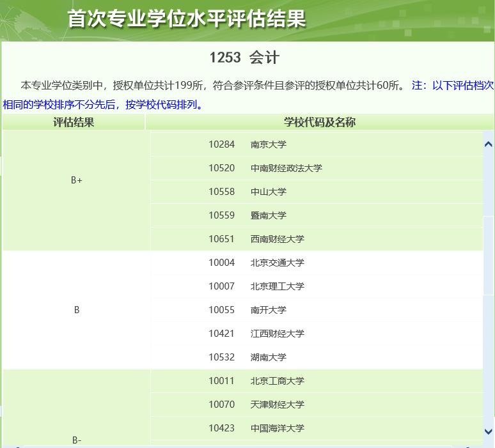Click the 1253 会计 heading
495x448 pixels.
[244, 58]
